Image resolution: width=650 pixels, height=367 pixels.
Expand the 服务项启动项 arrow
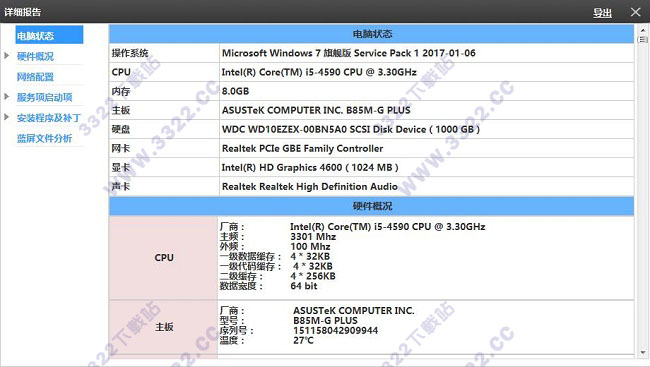[x=7, y=97]
